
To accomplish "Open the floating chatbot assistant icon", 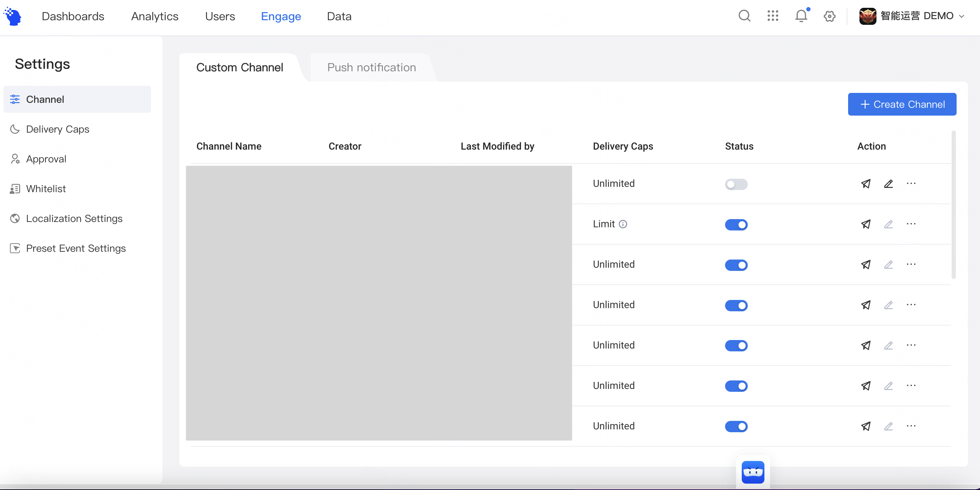I will [x=752, y=472].
